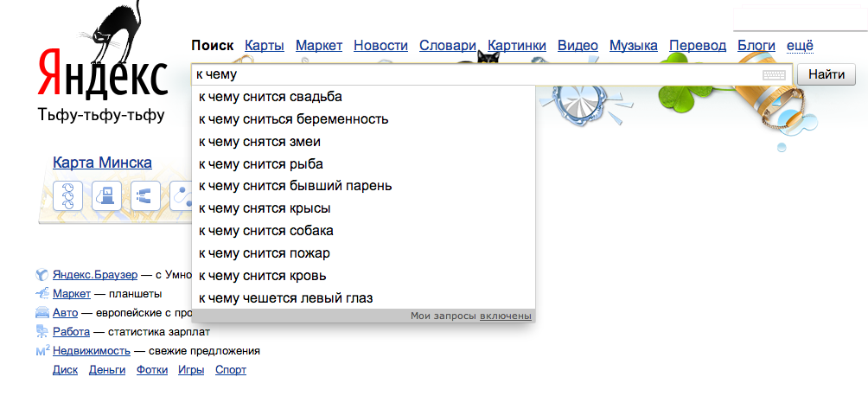Viewport: 868px width, 396px height.
Task: Open the Игры link
Action: [191, 370]
